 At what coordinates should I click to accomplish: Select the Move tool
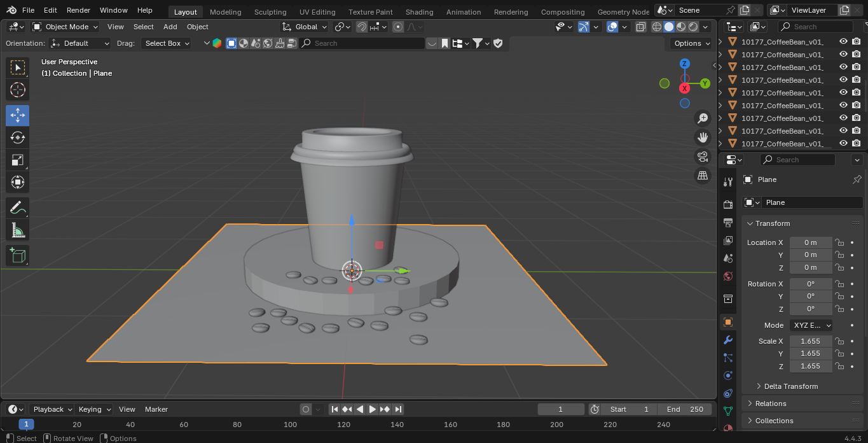click(18, 115)
